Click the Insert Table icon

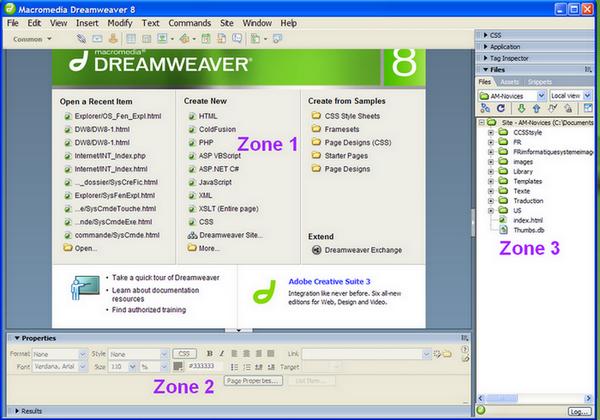click(x=131, y=38)
